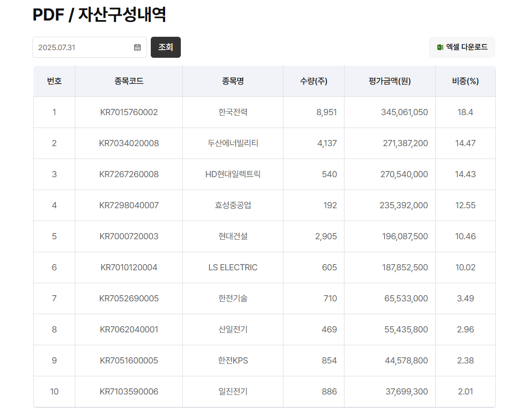Select stock code KR7000720003

(x=129, y=236)
